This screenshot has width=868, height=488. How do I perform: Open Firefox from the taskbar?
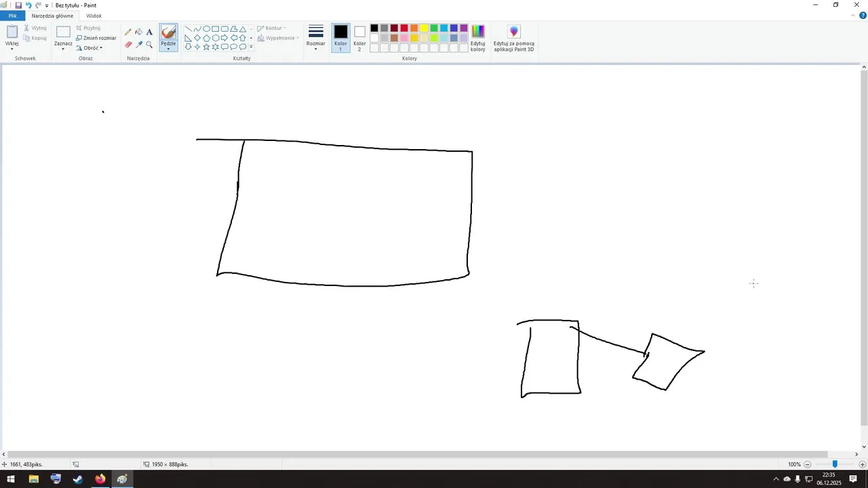pos(100,479)
